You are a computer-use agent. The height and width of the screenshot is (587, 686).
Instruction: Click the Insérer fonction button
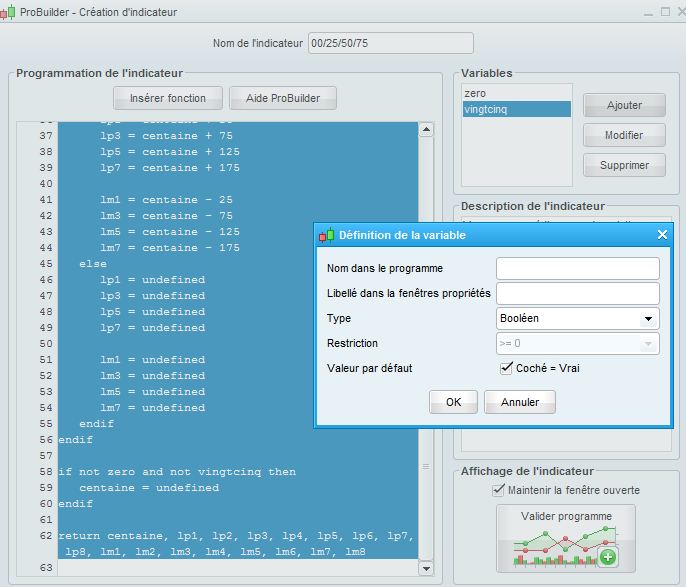(168, 98)
